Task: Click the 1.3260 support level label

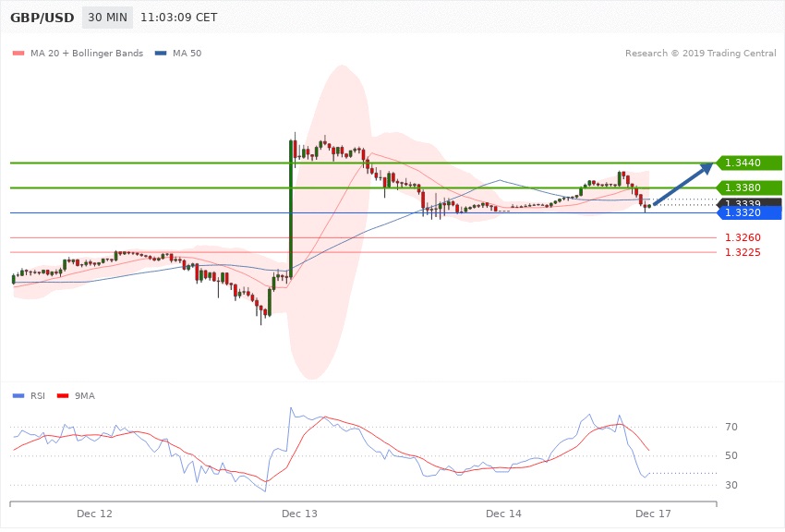Action: 742,238
